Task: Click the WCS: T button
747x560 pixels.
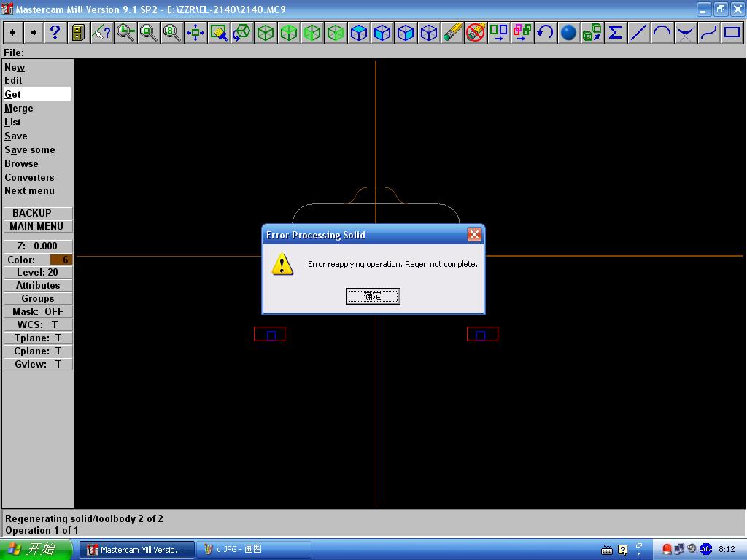Action: click(x=38, y=324)
